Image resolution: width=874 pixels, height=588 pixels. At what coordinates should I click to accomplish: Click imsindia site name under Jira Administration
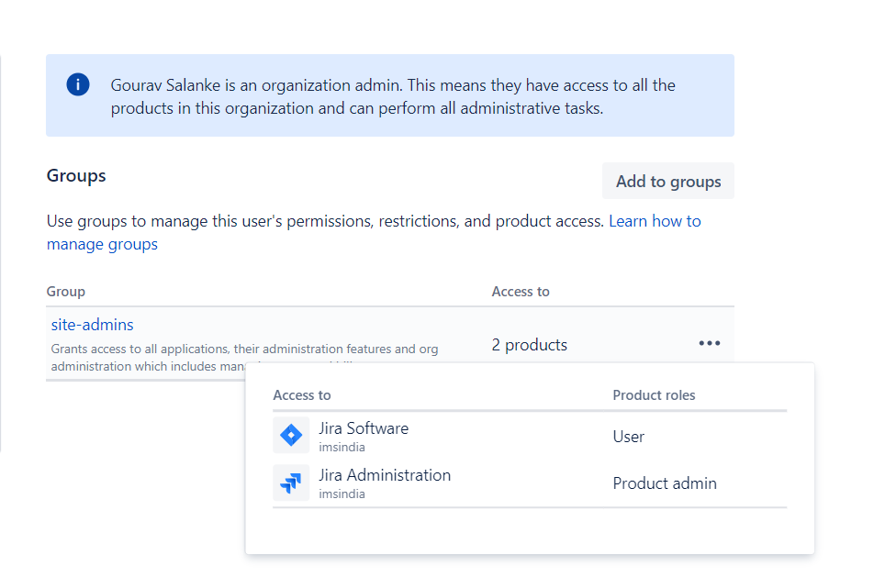[x=342, y=494]
